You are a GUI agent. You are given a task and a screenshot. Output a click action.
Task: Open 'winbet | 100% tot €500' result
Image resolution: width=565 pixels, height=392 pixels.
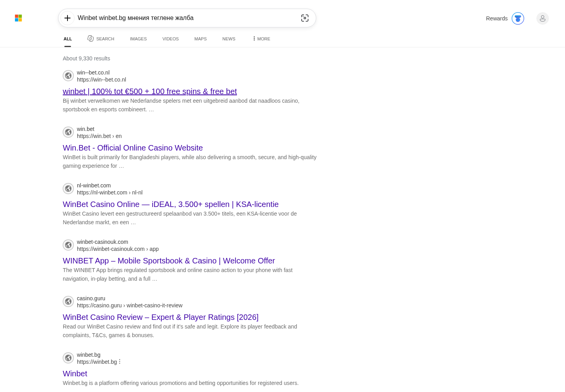pyautogui.click(x=150, y=91)
